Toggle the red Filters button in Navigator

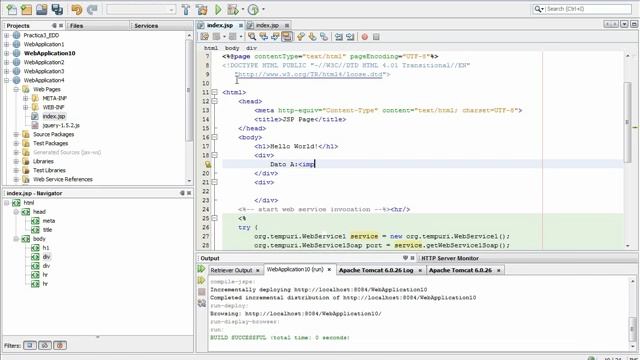60,345
